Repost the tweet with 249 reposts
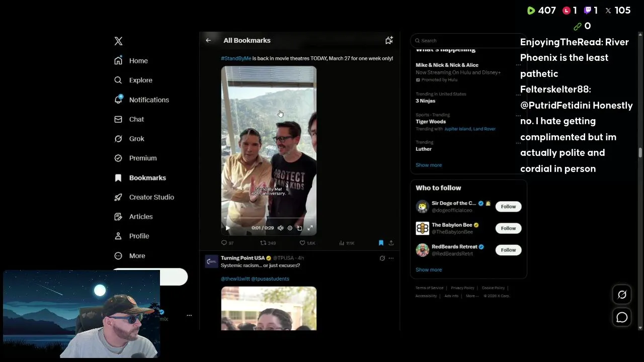 coord(268,243)
